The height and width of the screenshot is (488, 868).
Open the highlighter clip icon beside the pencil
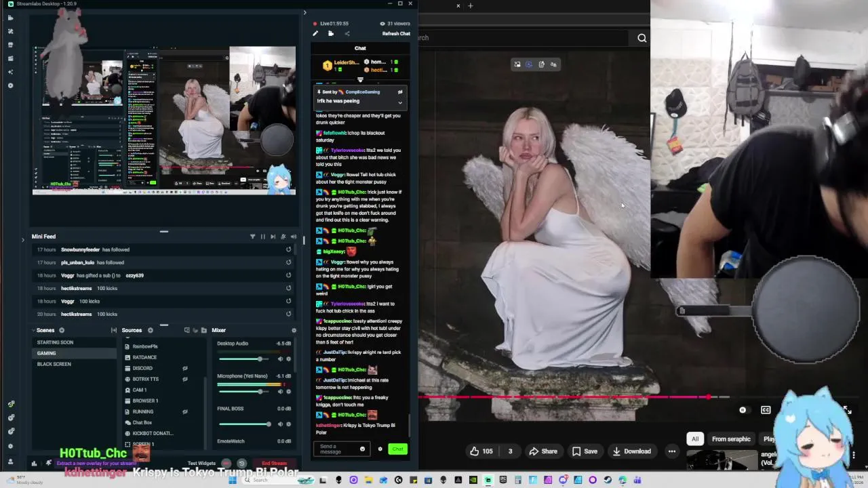point(330,33)
